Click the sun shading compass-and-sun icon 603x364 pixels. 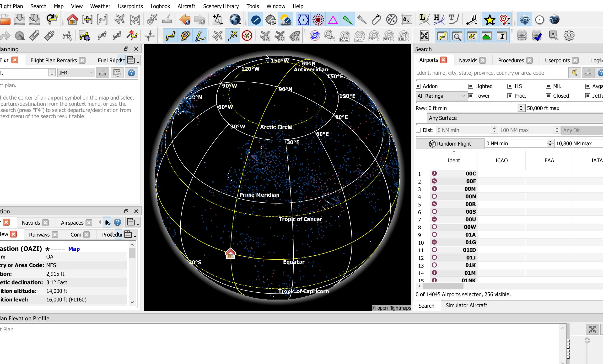285,20
